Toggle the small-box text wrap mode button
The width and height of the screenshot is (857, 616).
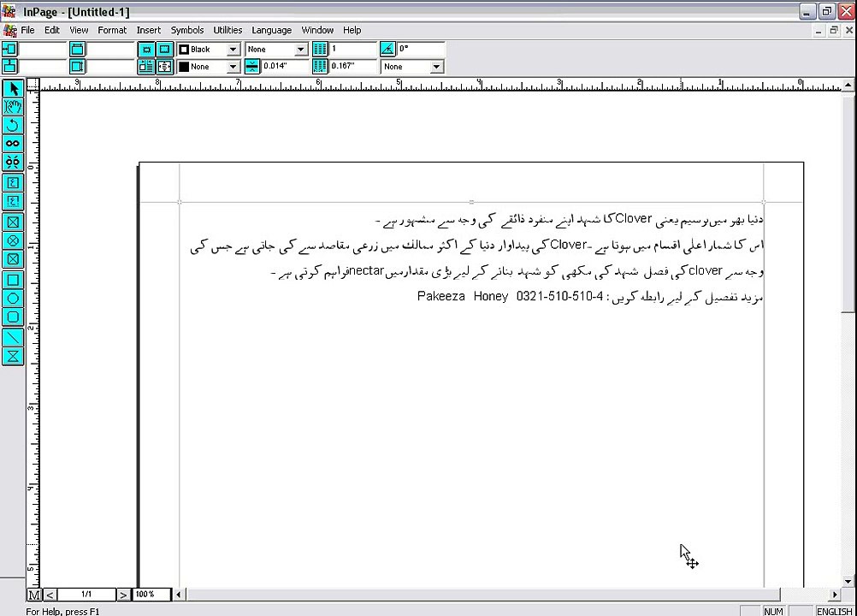click(146, 49)
